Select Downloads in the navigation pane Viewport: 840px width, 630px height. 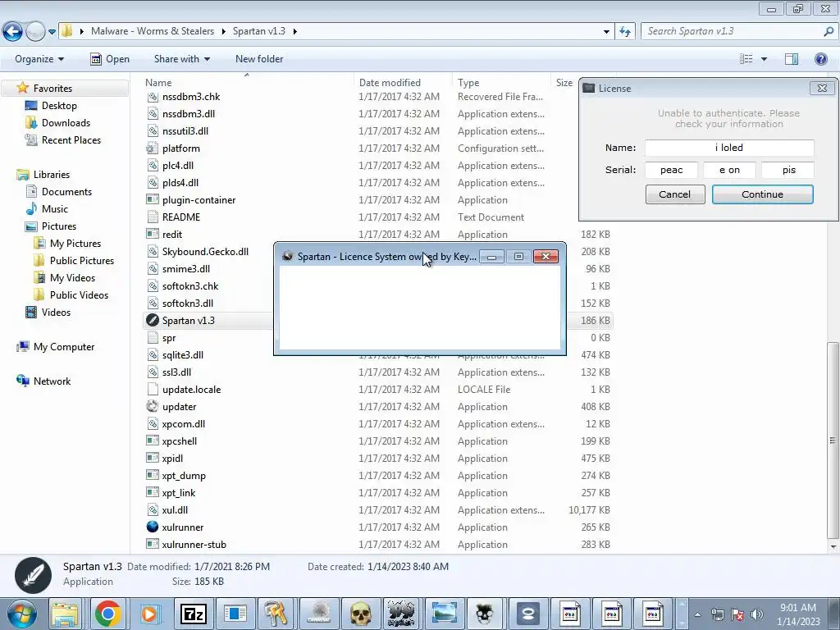(66, 123)
